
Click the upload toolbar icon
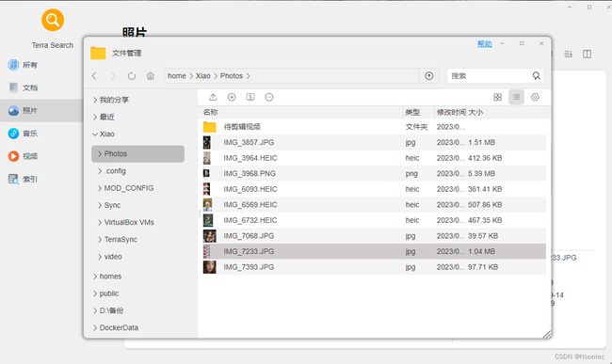click(x=213, y=97)
